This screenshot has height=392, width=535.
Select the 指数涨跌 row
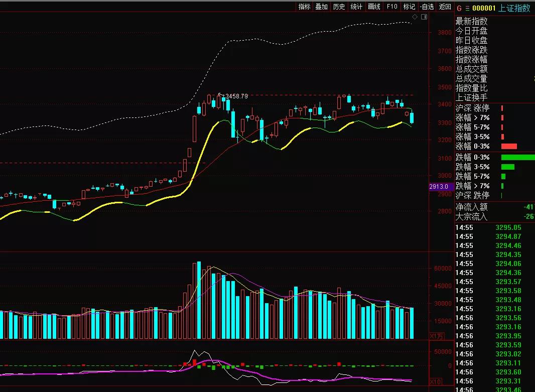click(495, 50)
